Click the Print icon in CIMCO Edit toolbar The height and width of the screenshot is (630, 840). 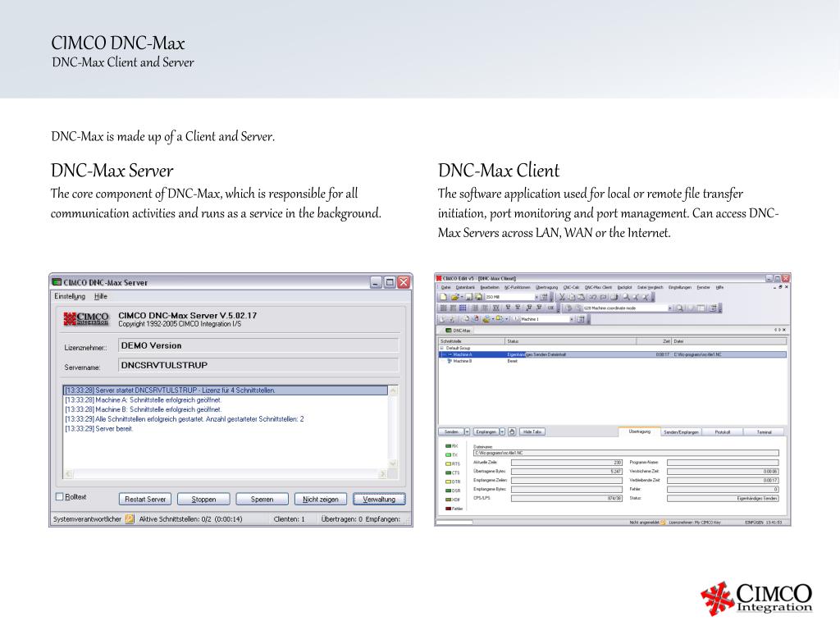click(x=614, y=297)
